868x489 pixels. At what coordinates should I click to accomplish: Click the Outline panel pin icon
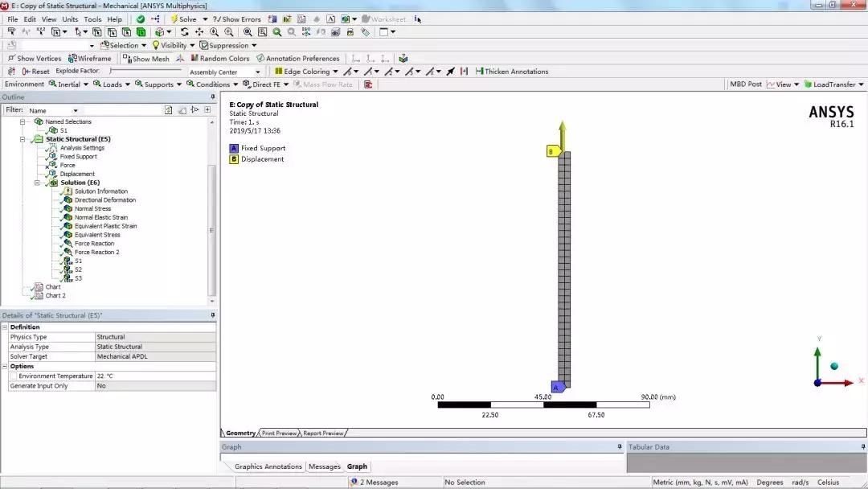coord(212,97)
